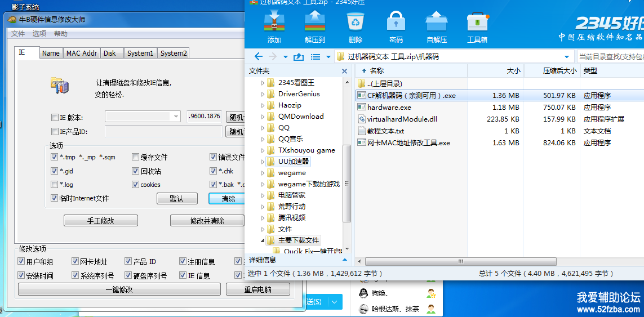
Task: Click the ..(上层目录) parent folder
Action: pos(380,83)
